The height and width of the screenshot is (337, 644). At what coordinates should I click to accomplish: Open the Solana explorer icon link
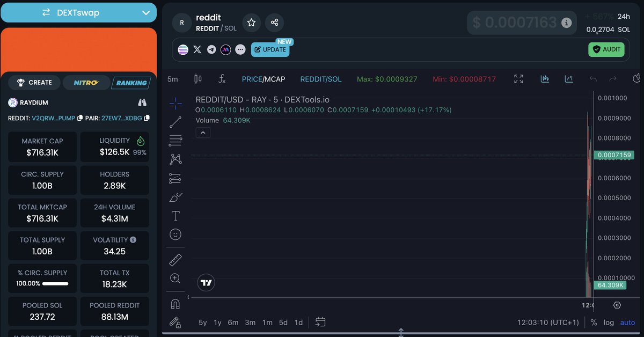(x=184, y=49)
